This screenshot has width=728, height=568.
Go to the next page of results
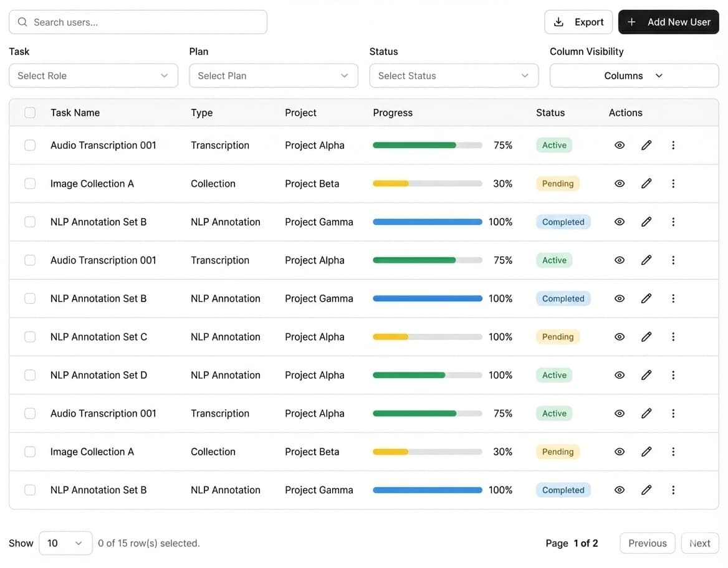point(699,542)
